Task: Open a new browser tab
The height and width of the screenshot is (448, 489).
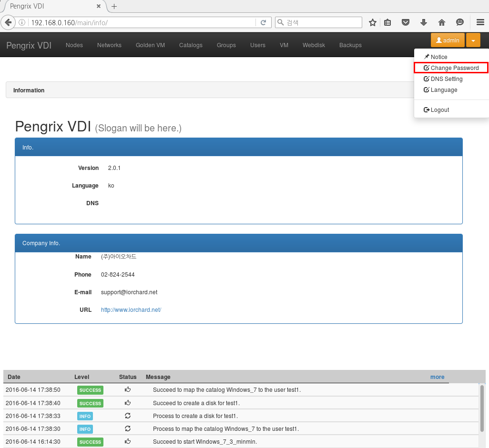Action: click(114, 6)
